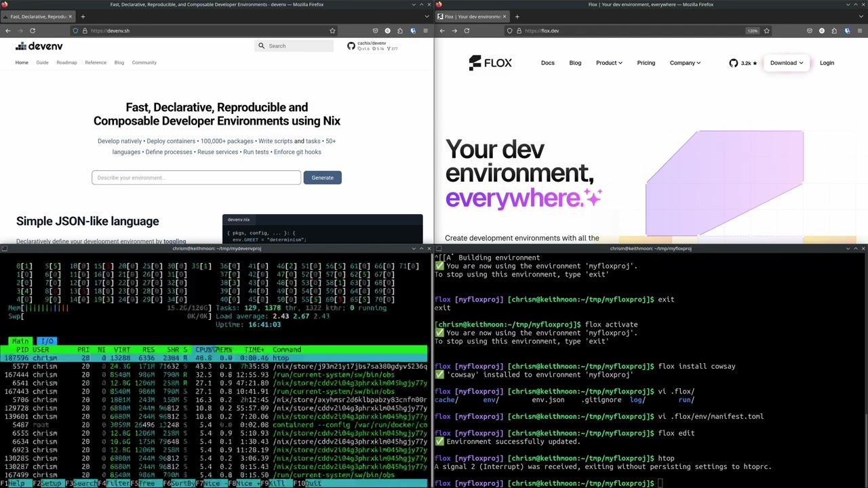Click F10 Quit in the htop function bar
868x488 pixels.
pyautogui.click(x=309, y=483)
